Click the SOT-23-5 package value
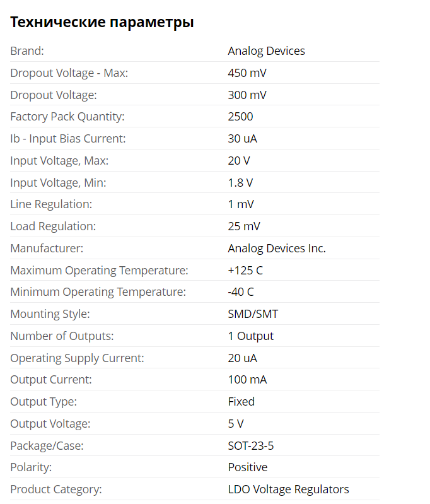This screenshot has width=430, height=504. click(x=250, y=446)
